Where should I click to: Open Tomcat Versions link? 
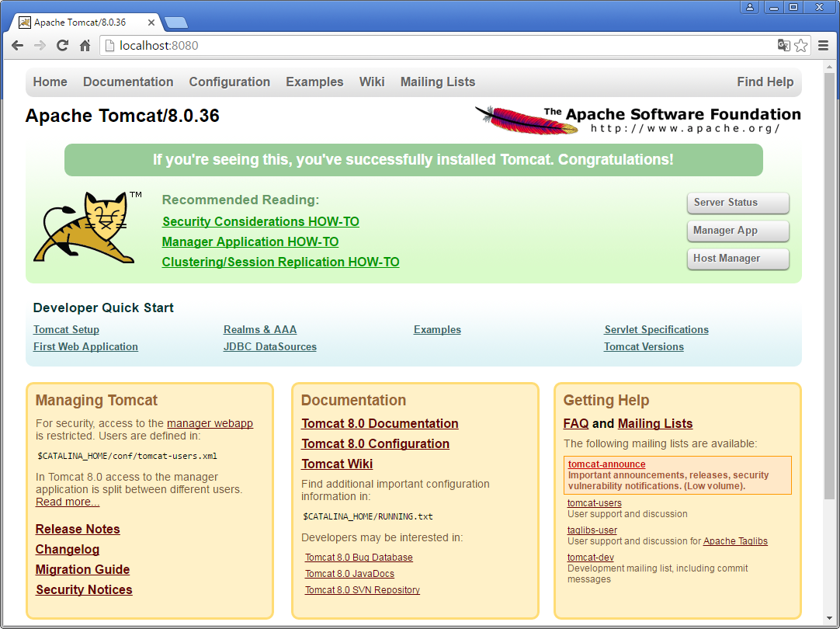click(644, 346)
